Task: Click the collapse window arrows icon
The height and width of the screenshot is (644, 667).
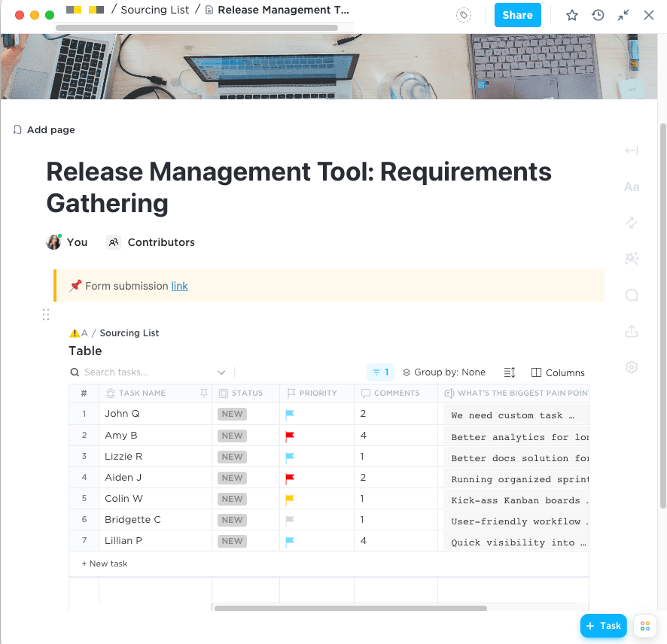Action: pos(623,15)
